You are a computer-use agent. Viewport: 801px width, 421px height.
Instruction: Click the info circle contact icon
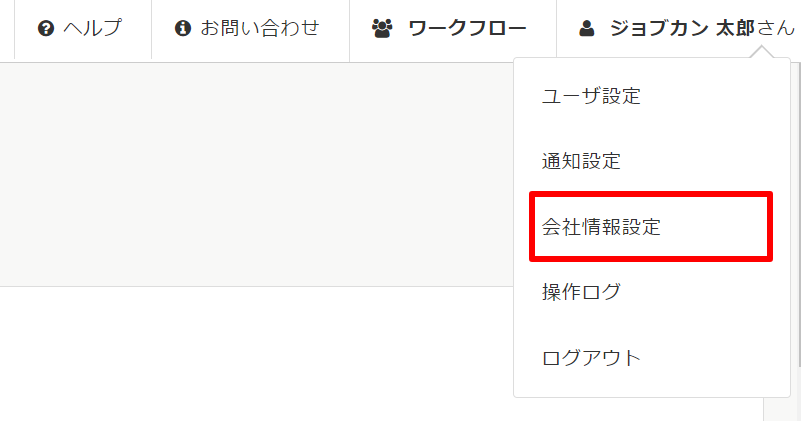click(182, 29)
